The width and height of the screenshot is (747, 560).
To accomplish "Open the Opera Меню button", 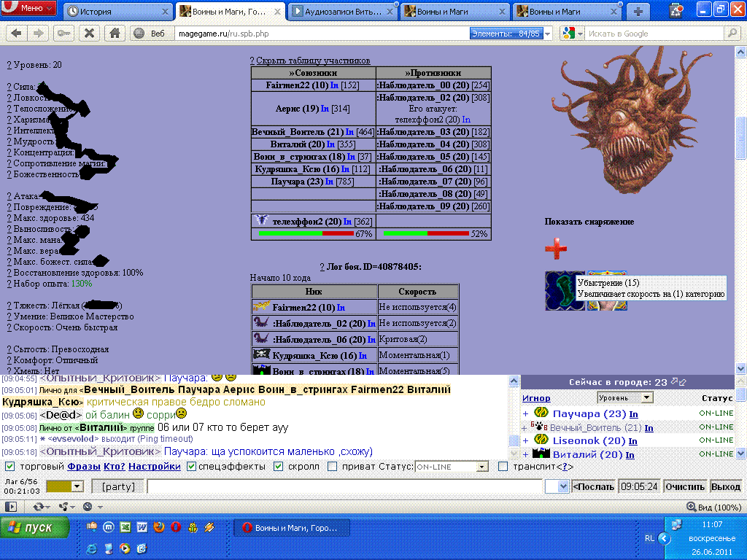I will (x=28, y=8).
